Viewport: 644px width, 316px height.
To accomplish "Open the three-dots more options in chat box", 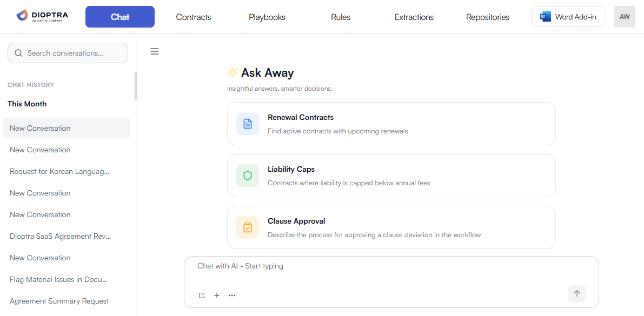I will (232, 295).
